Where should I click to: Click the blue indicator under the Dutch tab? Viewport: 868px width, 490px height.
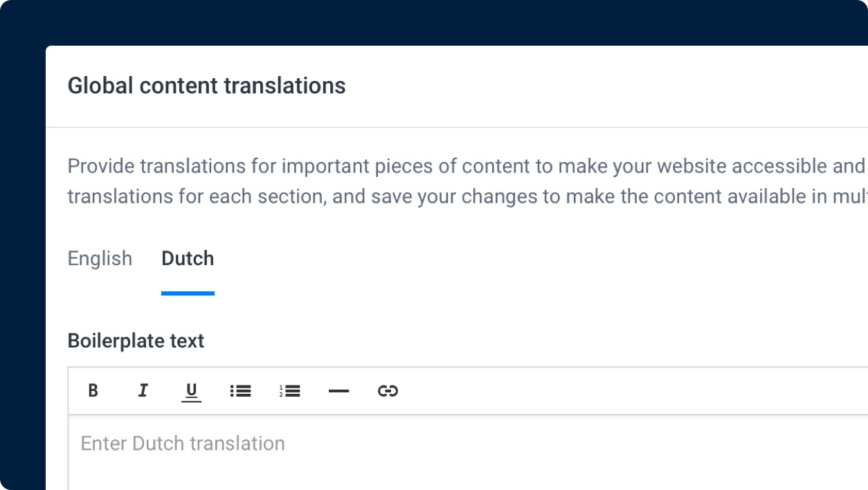[187, 293]
